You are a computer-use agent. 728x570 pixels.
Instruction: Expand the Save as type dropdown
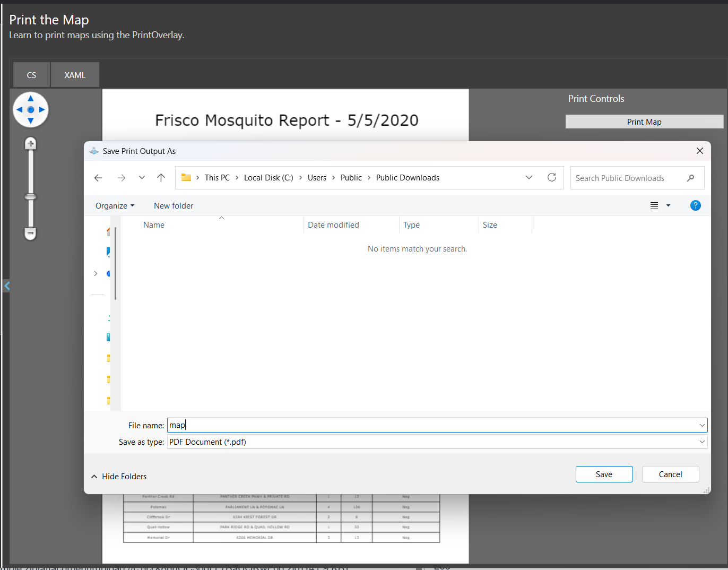click(x=702, y=442)
